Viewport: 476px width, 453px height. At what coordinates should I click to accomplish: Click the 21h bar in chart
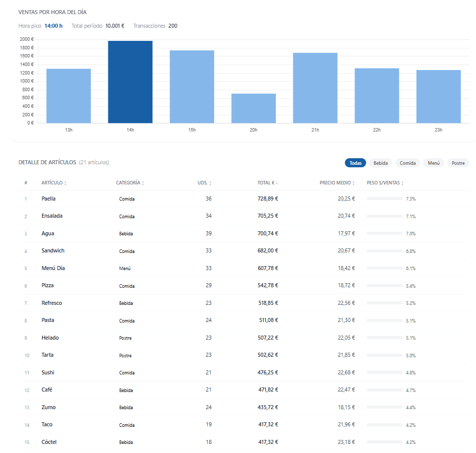315,88
